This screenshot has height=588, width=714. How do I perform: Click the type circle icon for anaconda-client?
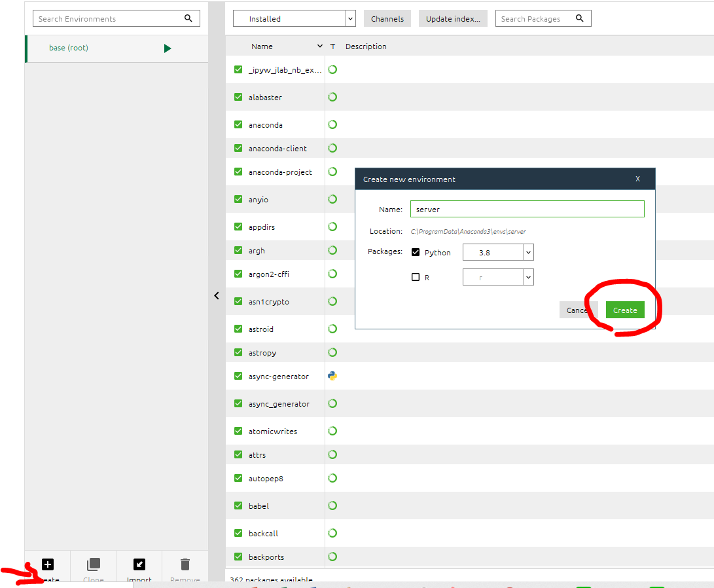[x=332, y=148]
